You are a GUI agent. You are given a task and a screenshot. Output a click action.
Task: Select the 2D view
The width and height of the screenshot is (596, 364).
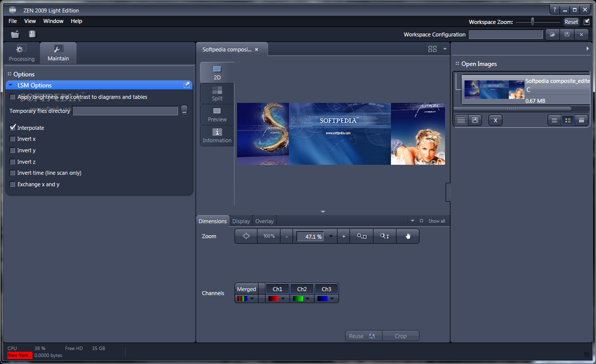tap(217, 72)
